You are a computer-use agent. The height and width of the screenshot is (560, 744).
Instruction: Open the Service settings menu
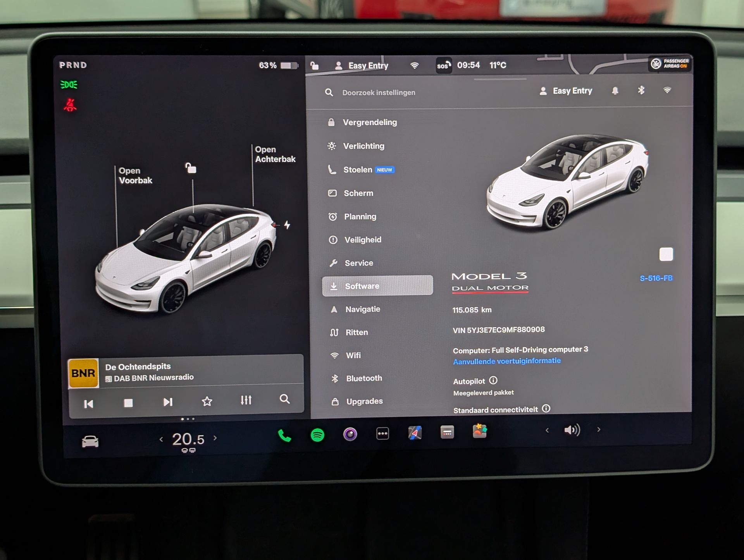[x=358, y=263]
